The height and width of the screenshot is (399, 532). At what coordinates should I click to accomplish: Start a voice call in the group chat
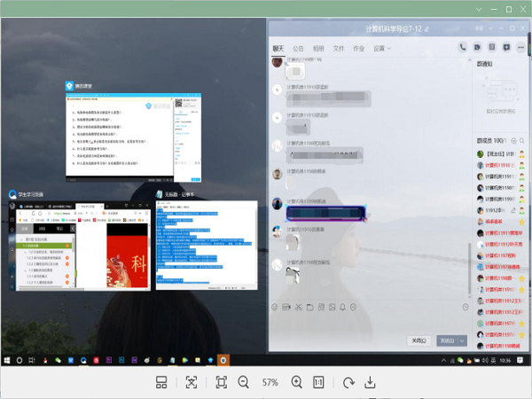(x=463, y=46)
